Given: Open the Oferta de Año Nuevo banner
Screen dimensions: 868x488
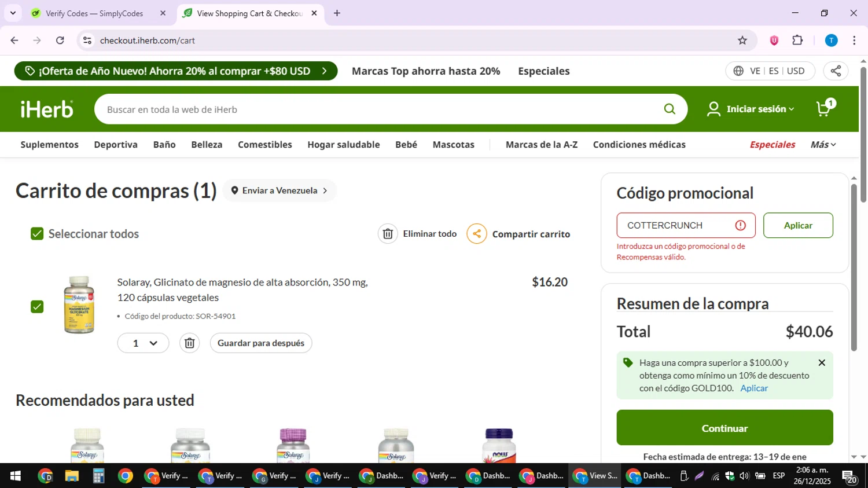Looking at the screenshot, I should tap(176, 71).
